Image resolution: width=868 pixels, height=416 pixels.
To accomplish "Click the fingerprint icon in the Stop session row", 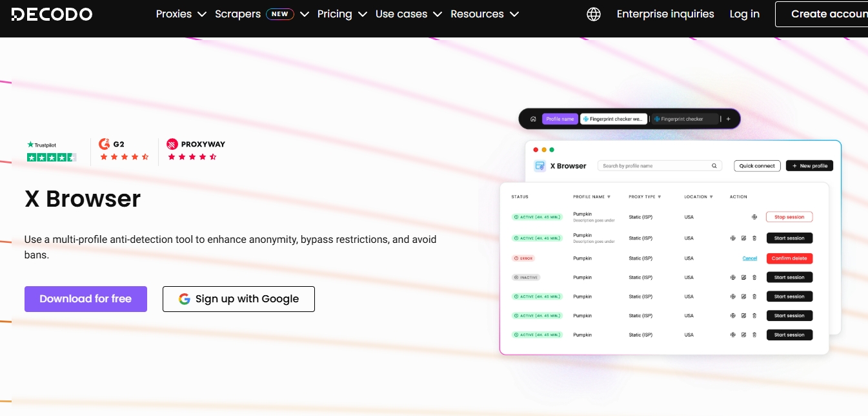I will pos(754,217).
